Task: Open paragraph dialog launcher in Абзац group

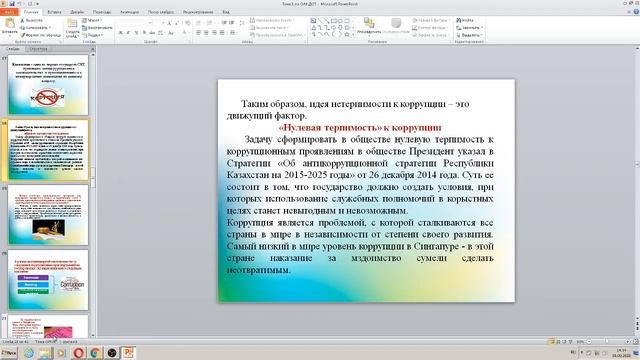Action: click(x=305, y=42)
